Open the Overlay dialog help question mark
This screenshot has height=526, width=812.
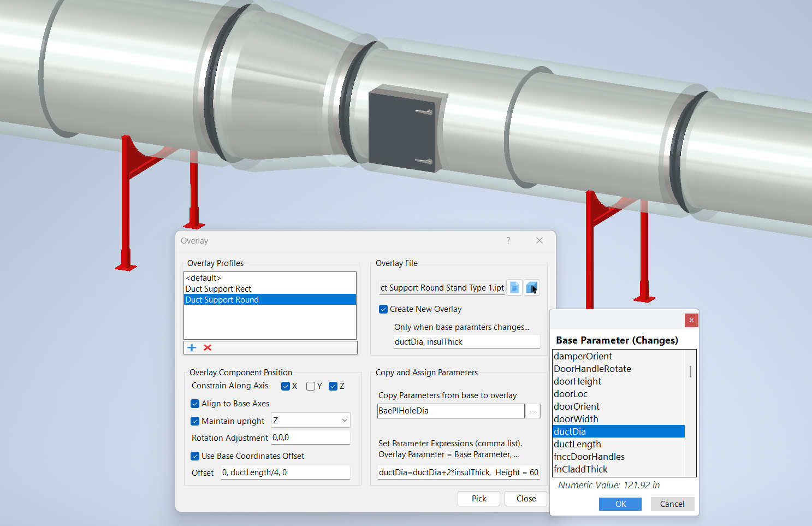(x=508, y=240)
